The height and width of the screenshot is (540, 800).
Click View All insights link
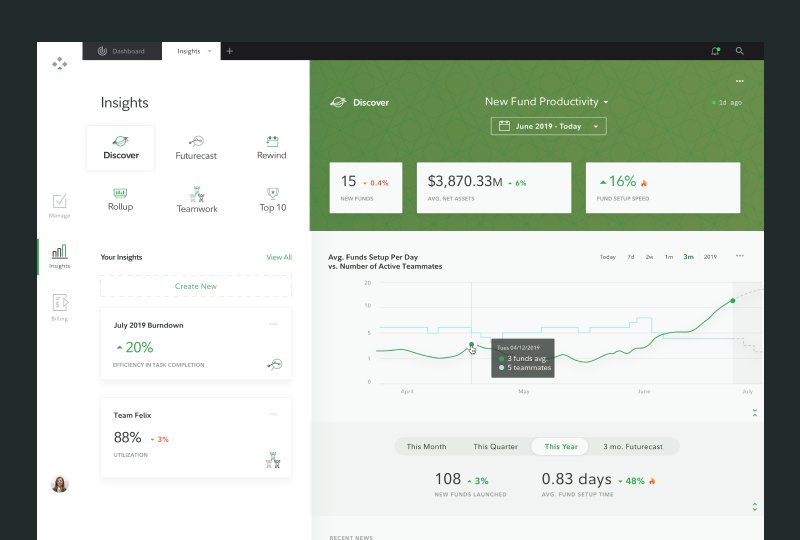click(x=279, y=257)
